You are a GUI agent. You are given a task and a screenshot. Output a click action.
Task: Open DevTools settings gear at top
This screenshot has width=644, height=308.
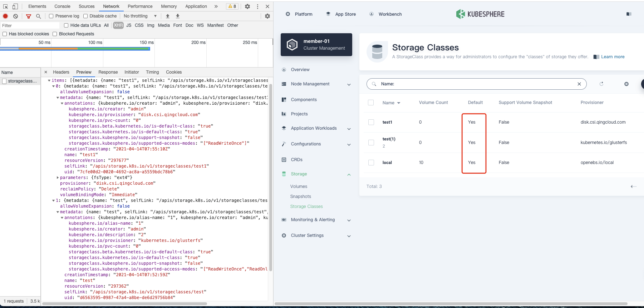pos(247,6)
